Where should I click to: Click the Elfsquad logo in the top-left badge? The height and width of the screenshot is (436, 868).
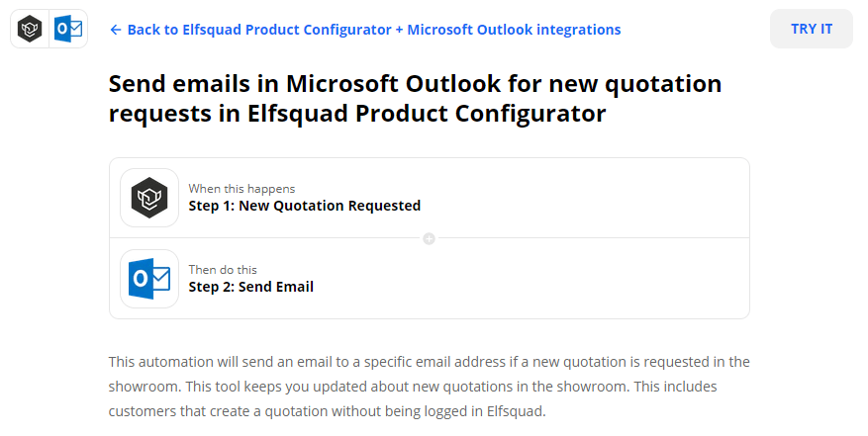click(x=30, y=30)
